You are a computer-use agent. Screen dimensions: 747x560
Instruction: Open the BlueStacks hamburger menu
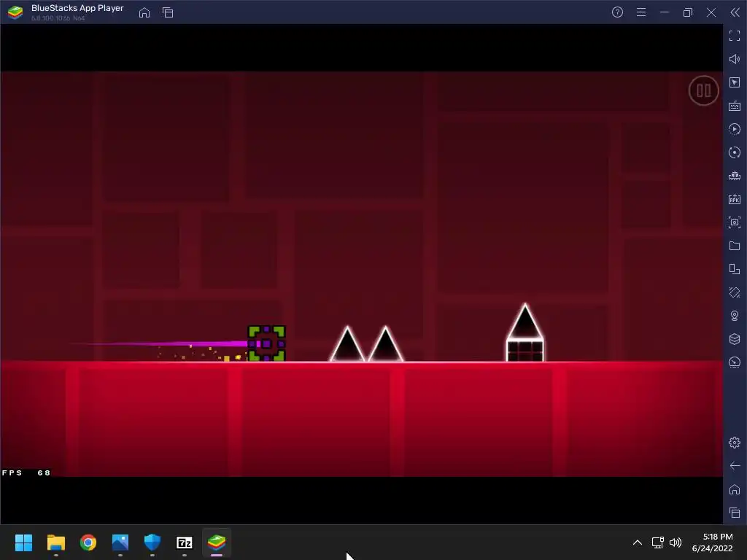coord(641,12)
